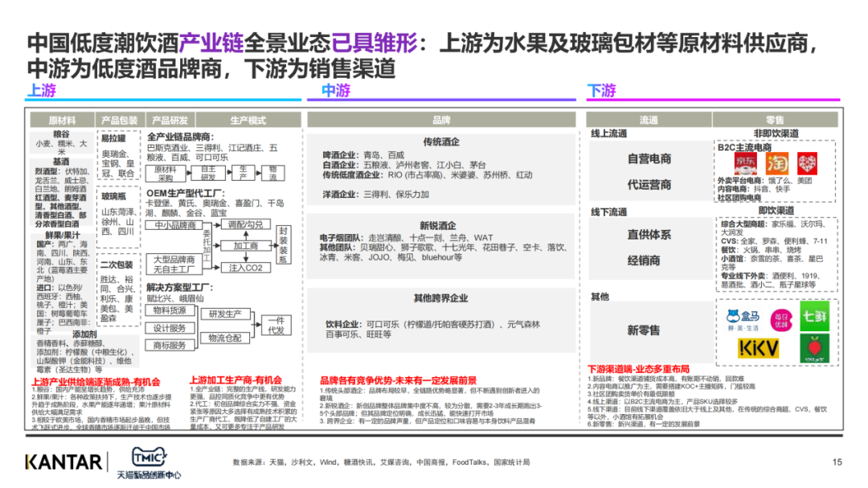
Task: Click the TMIC 天猫新品创新中心 logo
Action: 149,462
